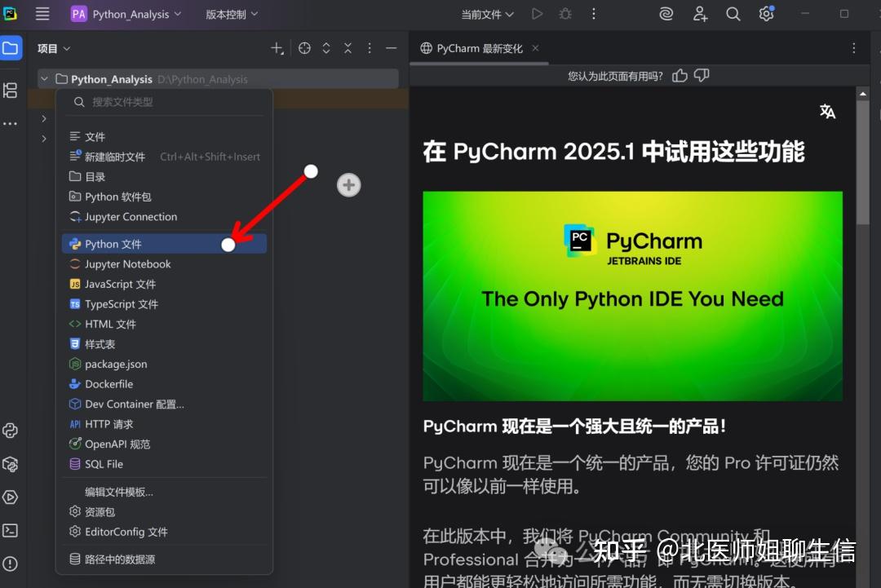Click the select opened file target icon

pyautogui.click(x=304, y=49)
